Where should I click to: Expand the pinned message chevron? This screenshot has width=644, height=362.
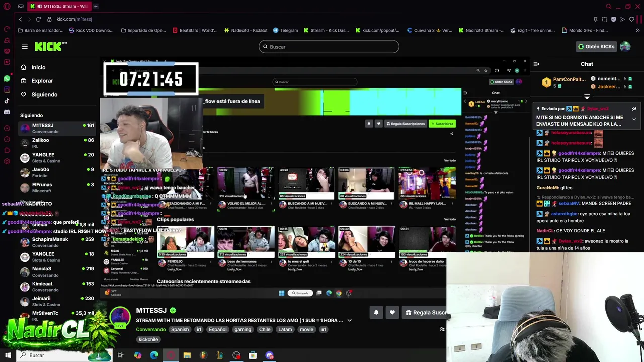pyautogui.click(x=634, y=119)
